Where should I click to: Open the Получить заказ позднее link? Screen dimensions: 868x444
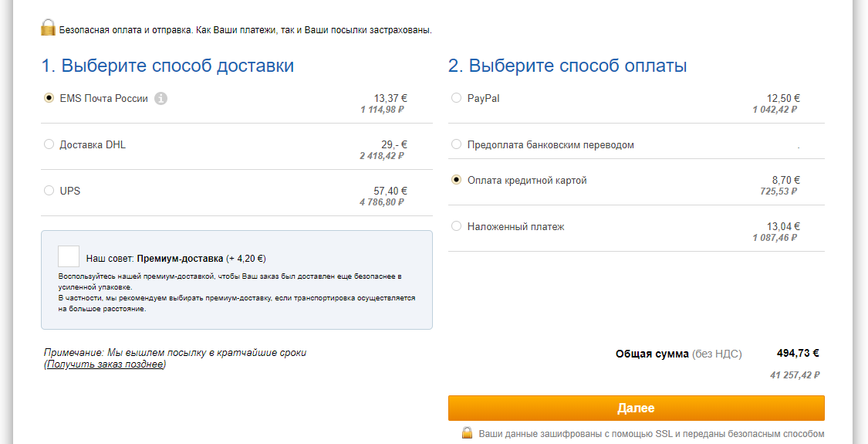click(105, 364)
